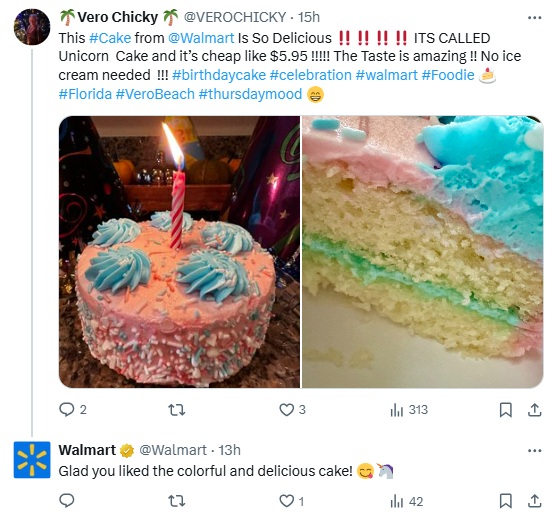557x519 pixels.
Task: Open the cake slice close-up photo
Action: coord(422,252)
